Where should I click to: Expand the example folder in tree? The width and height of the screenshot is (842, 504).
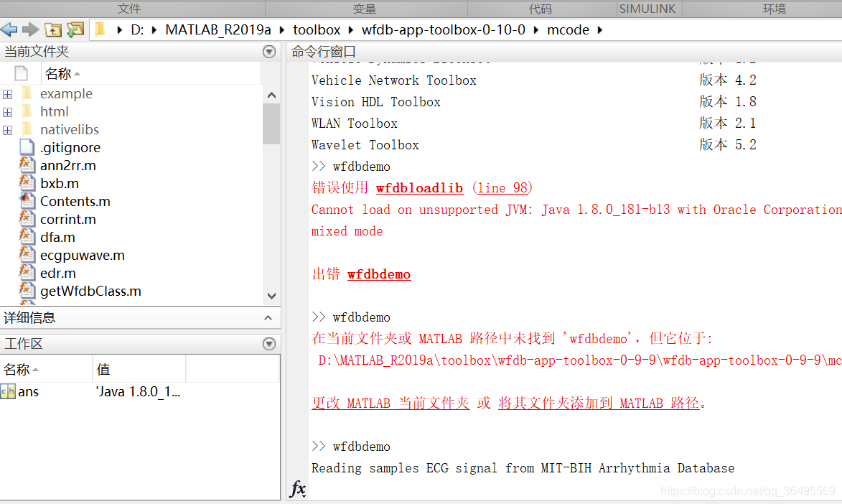click(x=7, y=93)
